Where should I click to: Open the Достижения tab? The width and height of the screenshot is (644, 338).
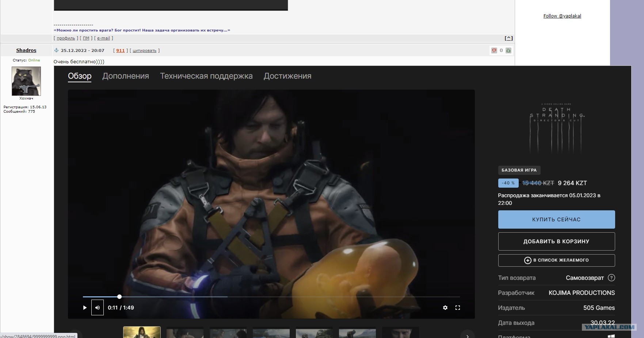click(x=287, y=76)
